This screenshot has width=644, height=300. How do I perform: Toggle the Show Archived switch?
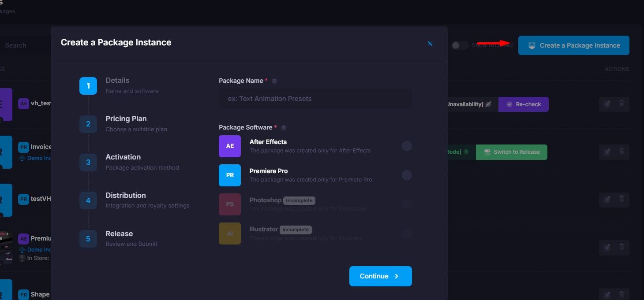tap(460, 45)
